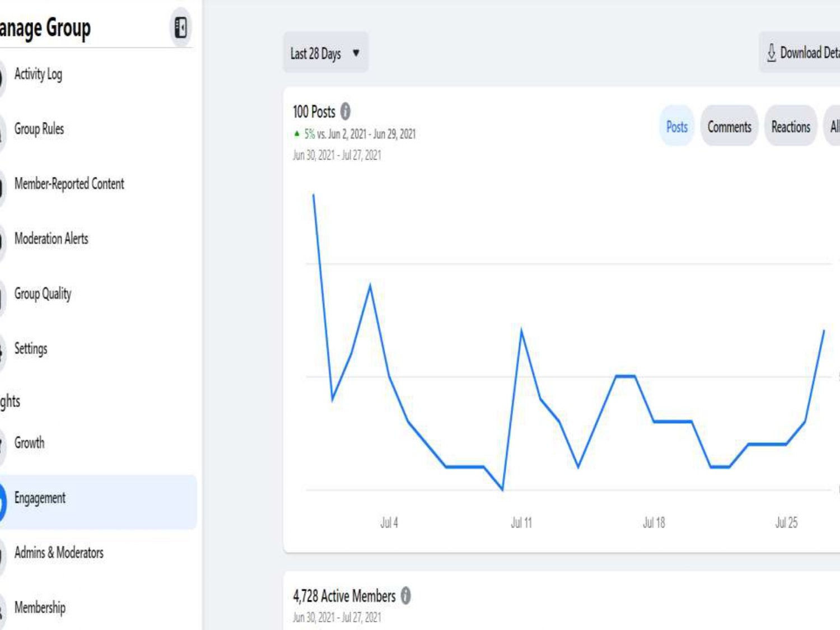
Task: Switch to the Reactions tab
Action: [790, 127]
